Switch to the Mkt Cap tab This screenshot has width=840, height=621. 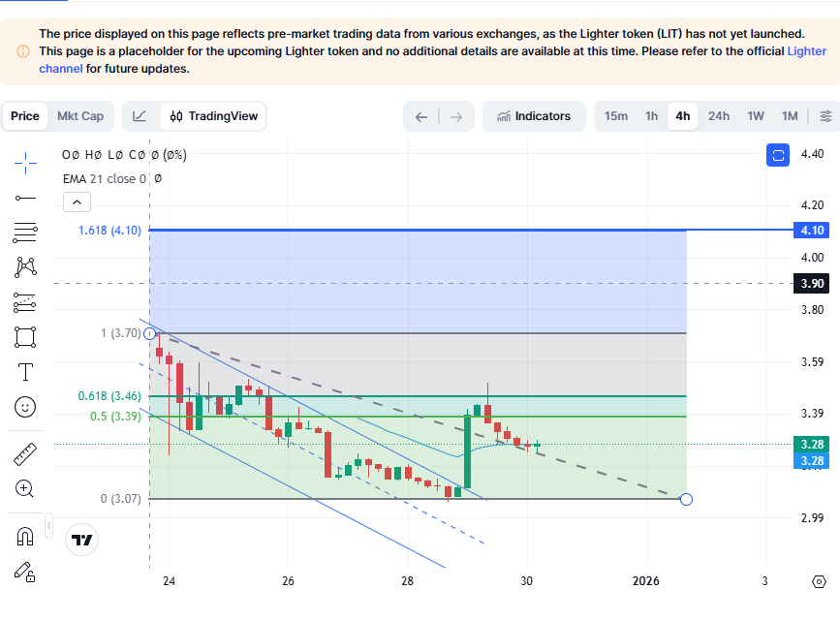pos(81,115)
